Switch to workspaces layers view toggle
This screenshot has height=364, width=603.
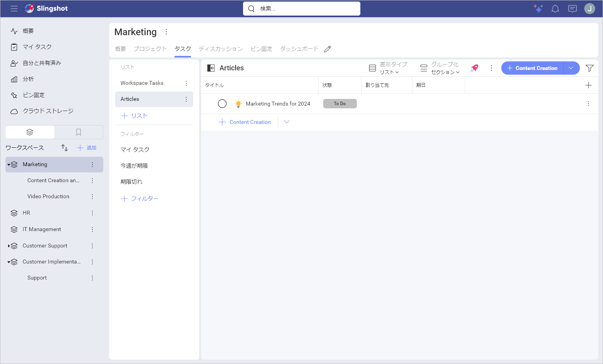pos(30,132)
